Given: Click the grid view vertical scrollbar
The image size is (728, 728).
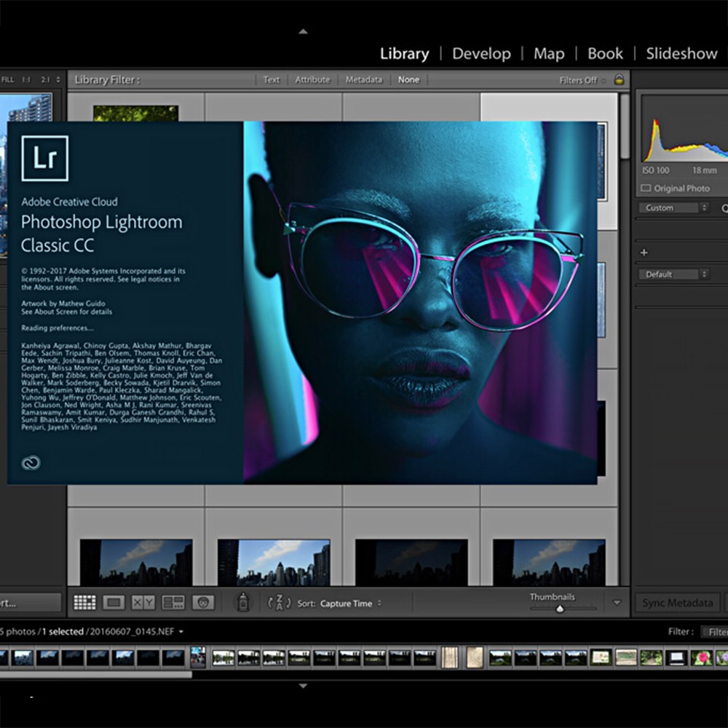Looking at the screenshot, I should click(625, 127).
